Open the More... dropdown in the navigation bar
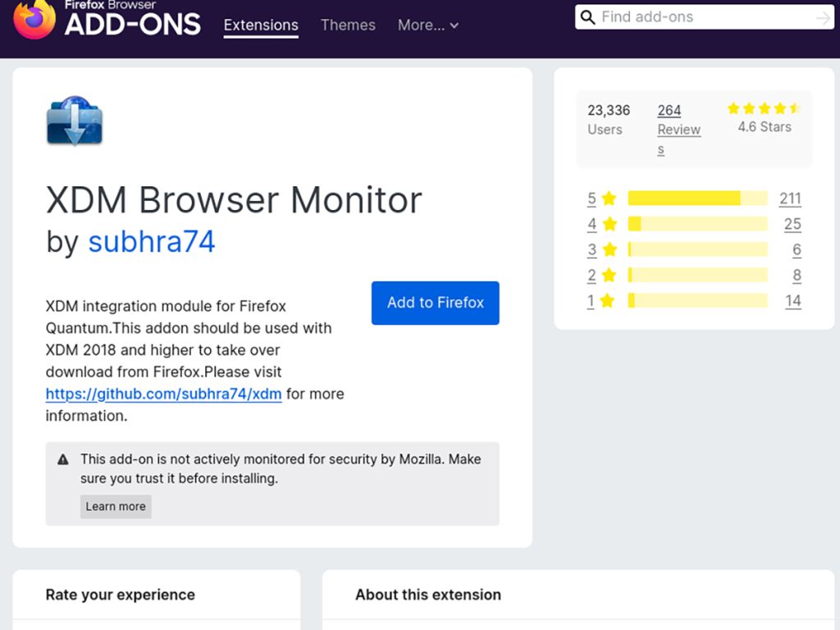 pos(427,25)
